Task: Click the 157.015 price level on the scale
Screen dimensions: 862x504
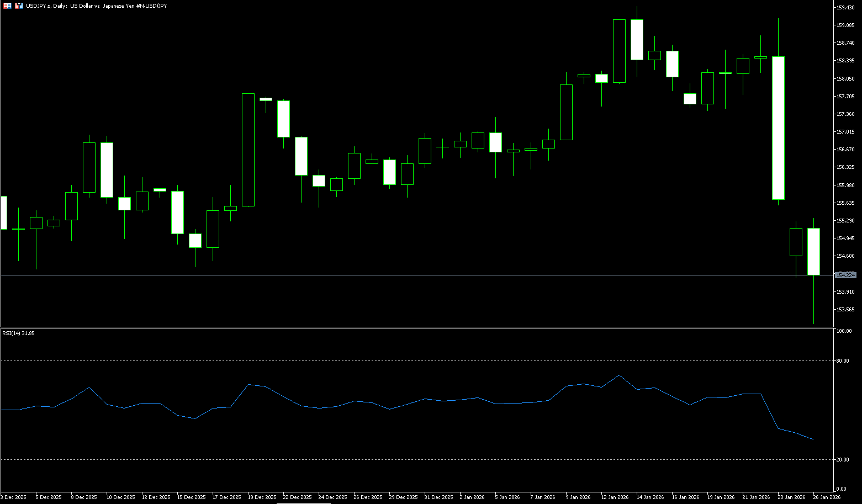Action: tap(846, 132)
